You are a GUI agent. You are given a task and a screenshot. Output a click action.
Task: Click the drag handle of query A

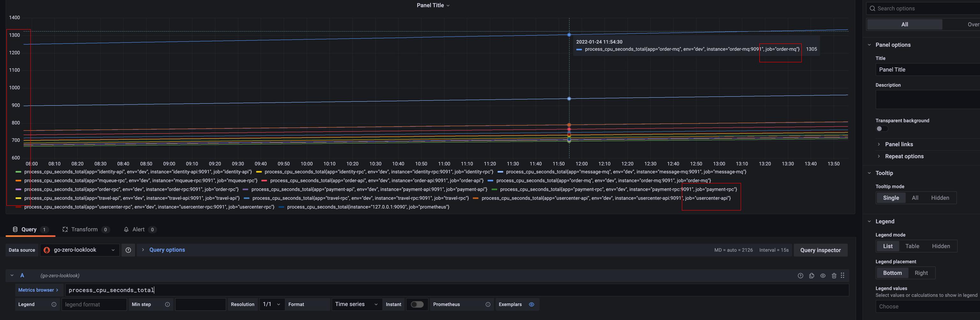[x=843, y=275]
